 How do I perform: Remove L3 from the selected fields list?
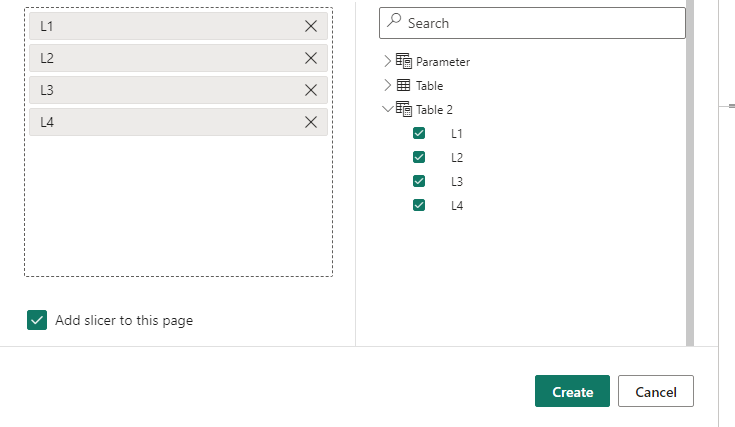click(x=311, y=90)
